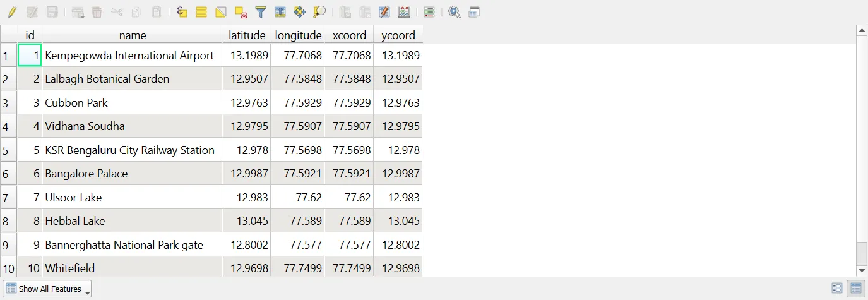Click the funnel filter features icon
Screen dimensions: 868x300
(x=260, y=12)
